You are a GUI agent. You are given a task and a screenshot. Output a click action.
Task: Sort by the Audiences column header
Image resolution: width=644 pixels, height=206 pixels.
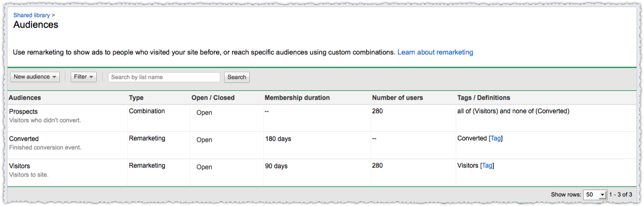coord(25,98)
